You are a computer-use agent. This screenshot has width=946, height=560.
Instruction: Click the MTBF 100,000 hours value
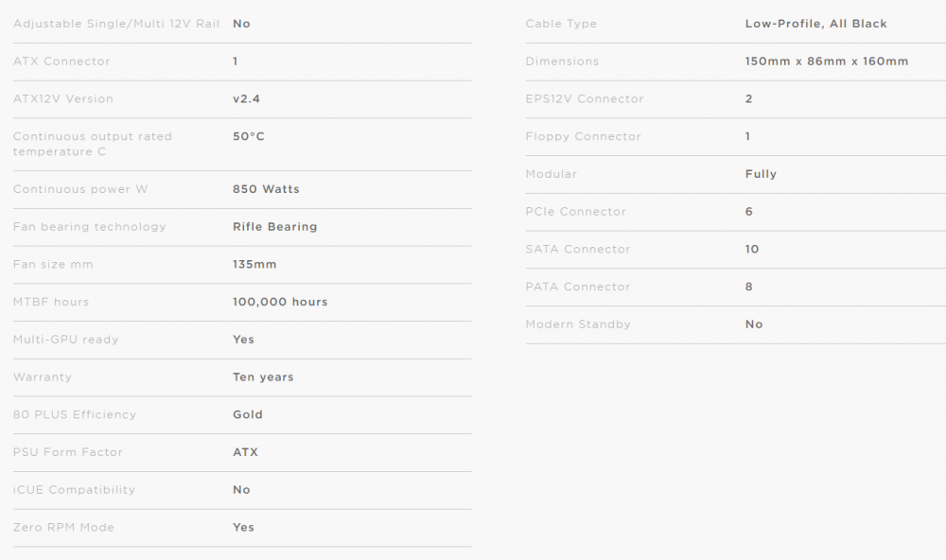point(280,303)
